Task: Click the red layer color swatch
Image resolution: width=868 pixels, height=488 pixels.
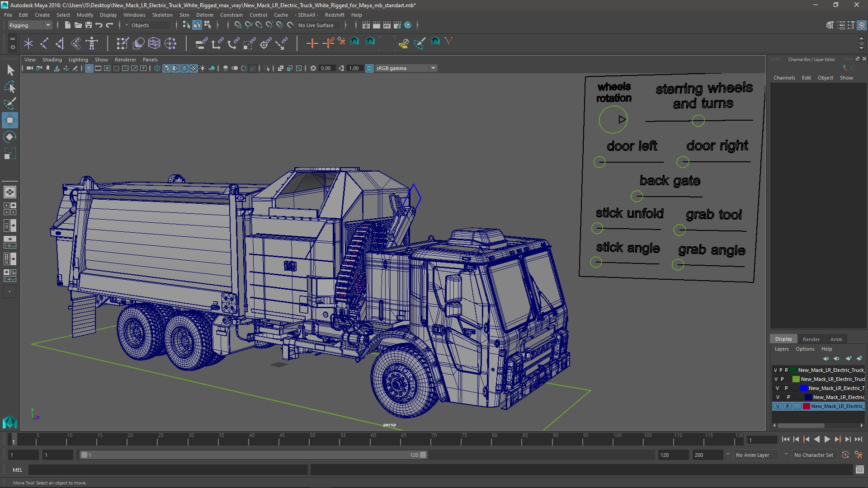Action: pos(807,406)
